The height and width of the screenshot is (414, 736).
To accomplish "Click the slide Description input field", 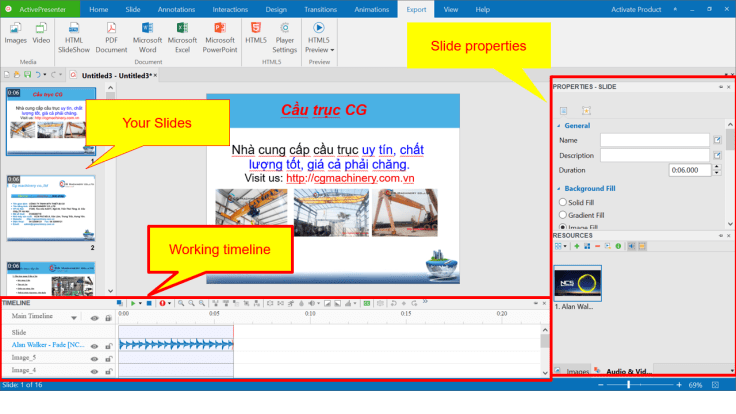I will pos(655,155).
